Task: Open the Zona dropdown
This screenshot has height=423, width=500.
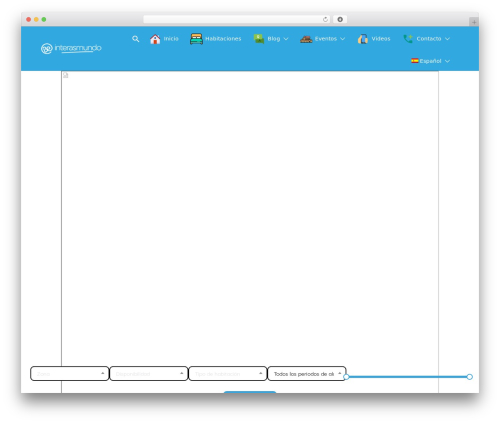Action: pyautogui.click(x=70, y=374)
